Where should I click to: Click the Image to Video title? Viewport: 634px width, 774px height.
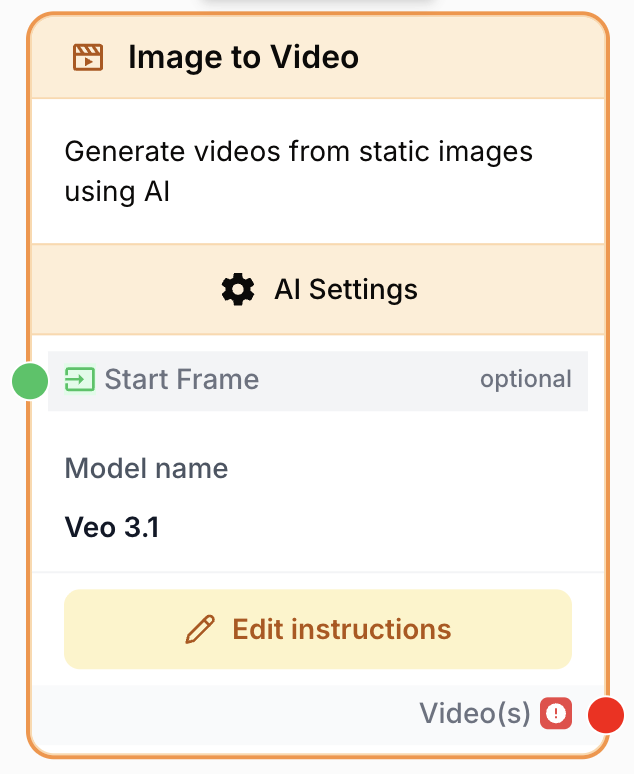click(243, 57)
